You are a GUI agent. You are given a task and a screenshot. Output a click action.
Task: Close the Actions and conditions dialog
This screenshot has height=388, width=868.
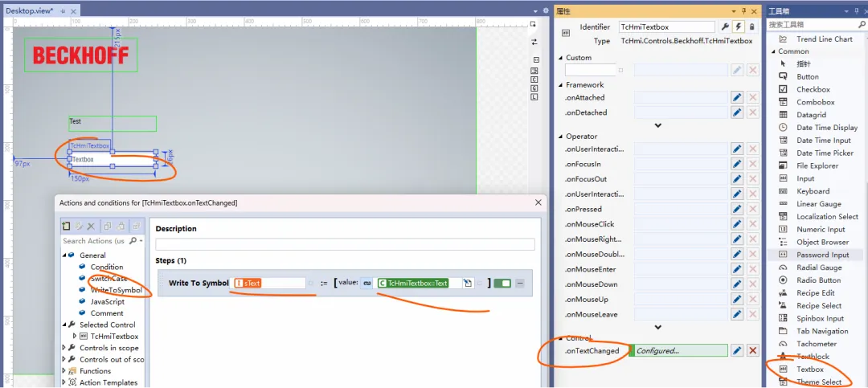point(538,202)
